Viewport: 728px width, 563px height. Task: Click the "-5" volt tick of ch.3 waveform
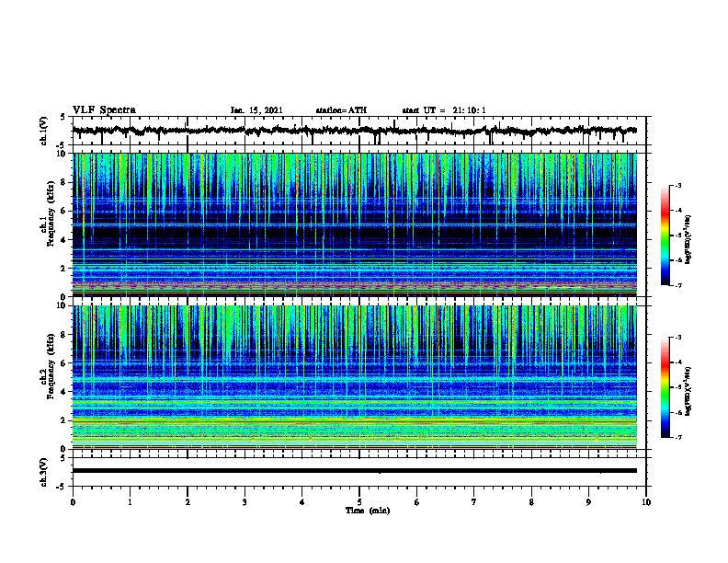click(x=62, y=487)
